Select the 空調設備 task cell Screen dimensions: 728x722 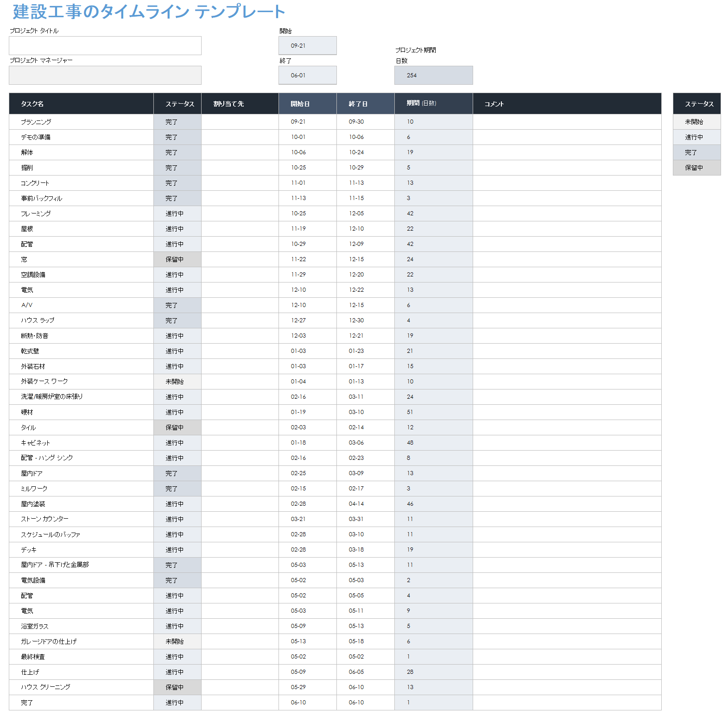[82, 275]
